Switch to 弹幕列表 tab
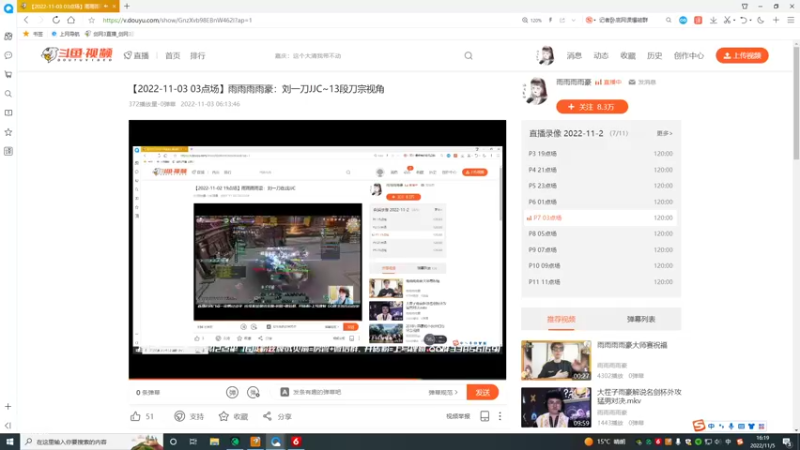 pyautogui.click(x=641, y=319)
